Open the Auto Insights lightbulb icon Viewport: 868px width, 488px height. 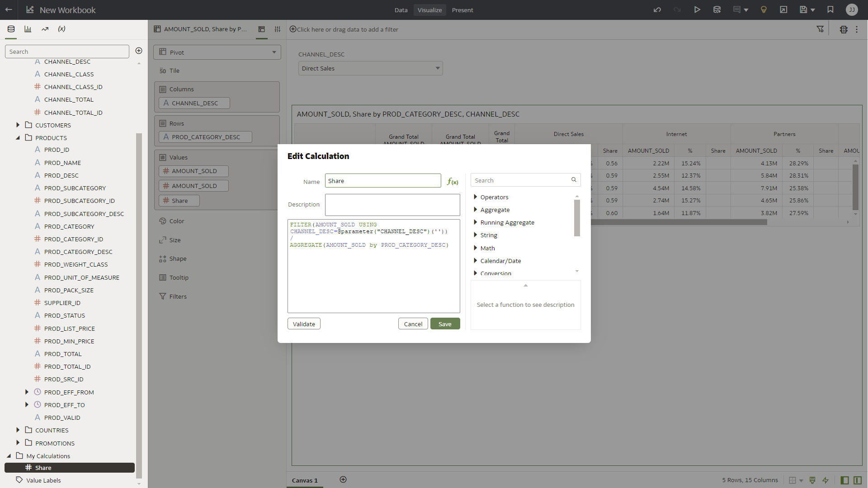(764, 10)
